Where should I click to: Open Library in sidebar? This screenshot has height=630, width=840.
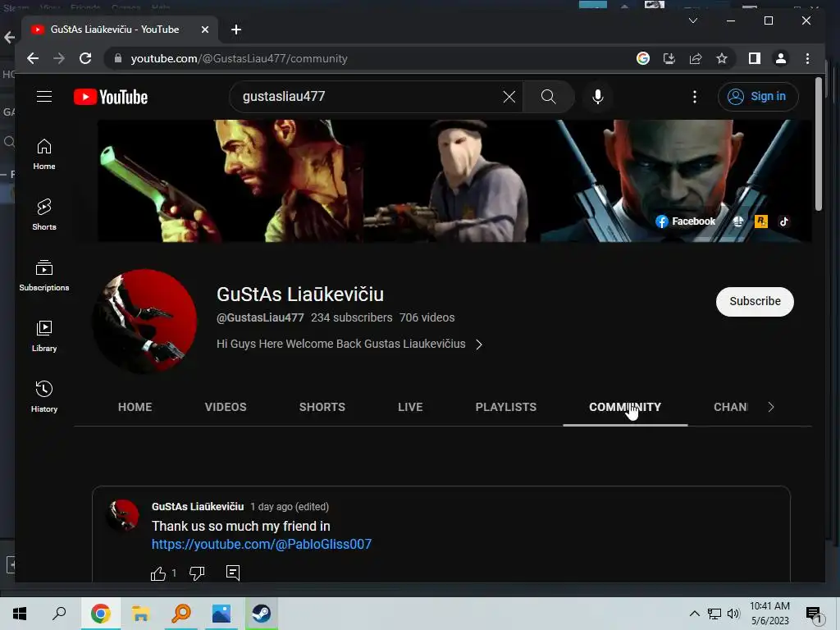[44, 336]
